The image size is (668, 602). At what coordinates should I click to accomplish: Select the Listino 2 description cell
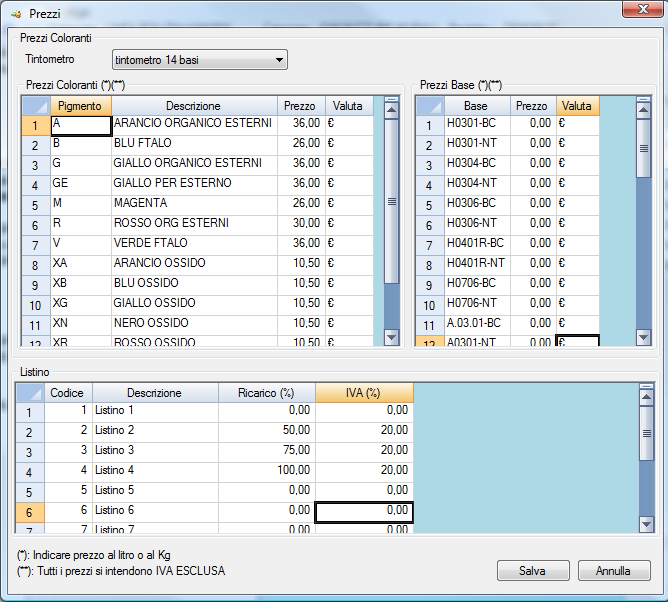tap(155, 433)
